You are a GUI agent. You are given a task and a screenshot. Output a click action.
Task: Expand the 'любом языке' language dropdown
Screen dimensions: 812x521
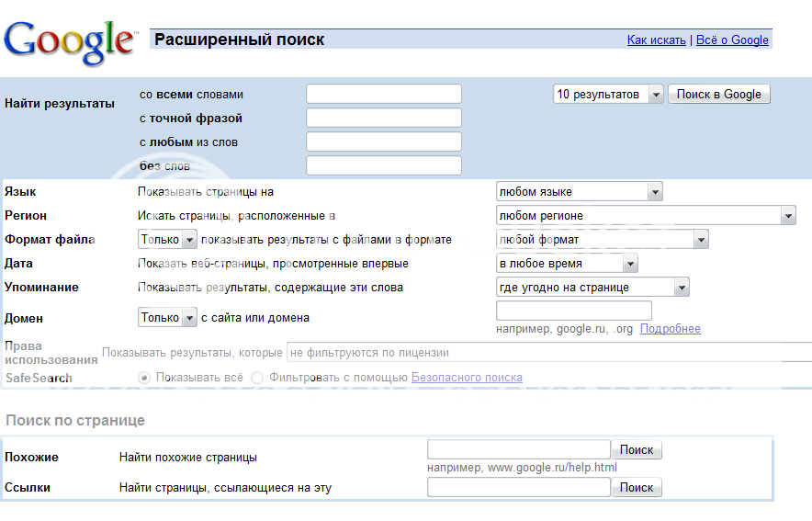[x=579, y=192]
